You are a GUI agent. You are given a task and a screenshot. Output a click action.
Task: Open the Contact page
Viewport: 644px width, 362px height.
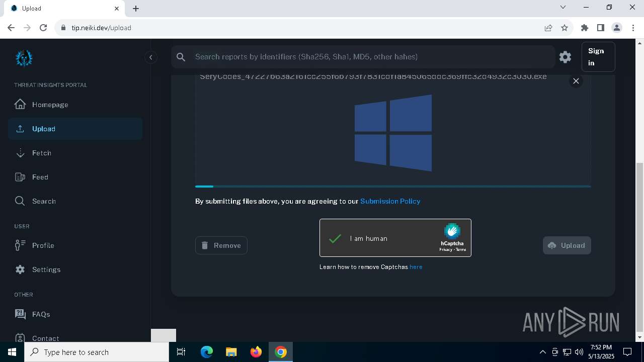pyautogui.click(x=75, y=338)
